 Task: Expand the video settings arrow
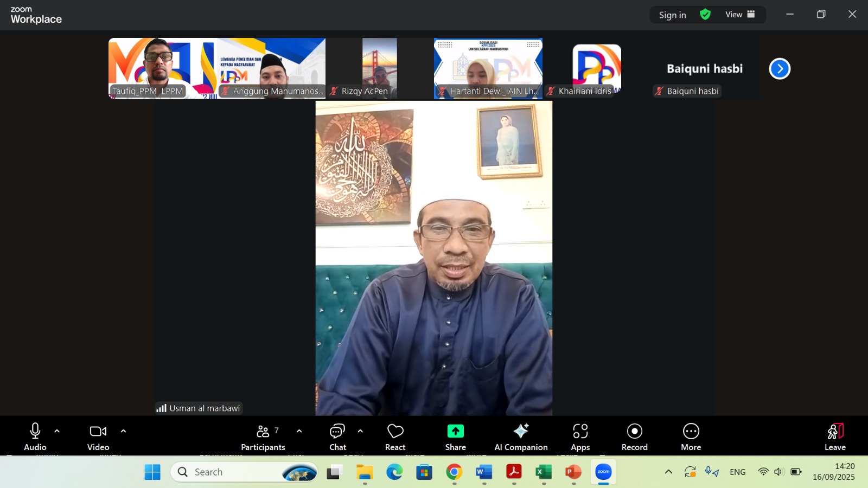123,432
